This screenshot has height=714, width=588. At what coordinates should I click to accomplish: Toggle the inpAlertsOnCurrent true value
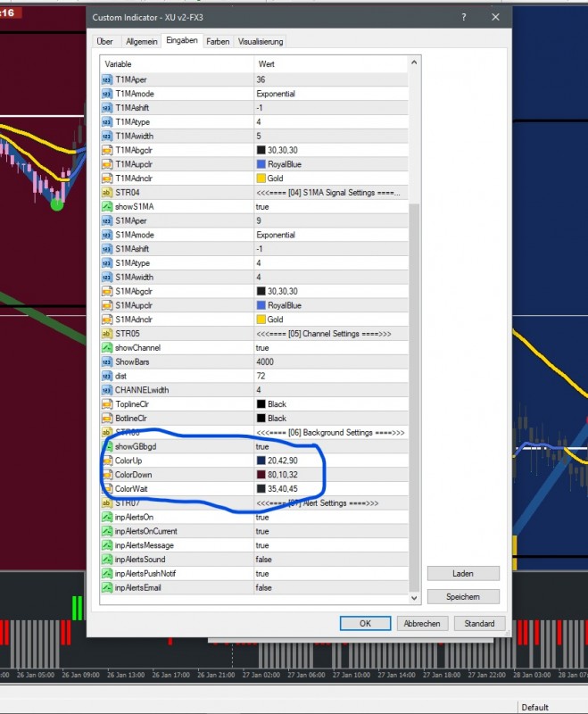[x=262, y=531]
